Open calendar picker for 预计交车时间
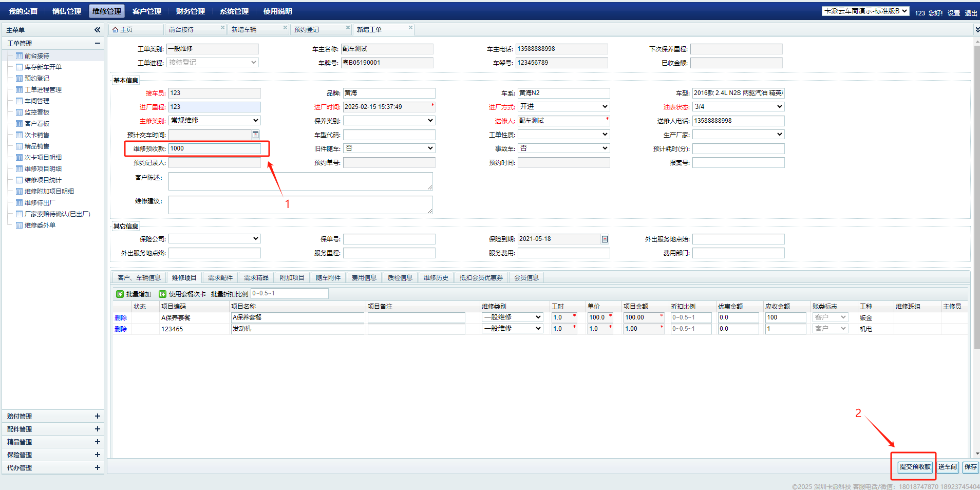The image size is (980, 490). tap(255, 135)
